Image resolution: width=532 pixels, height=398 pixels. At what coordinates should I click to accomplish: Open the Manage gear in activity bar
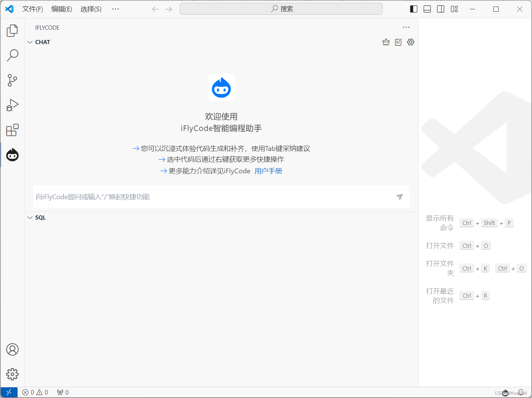tap(12, 374)
